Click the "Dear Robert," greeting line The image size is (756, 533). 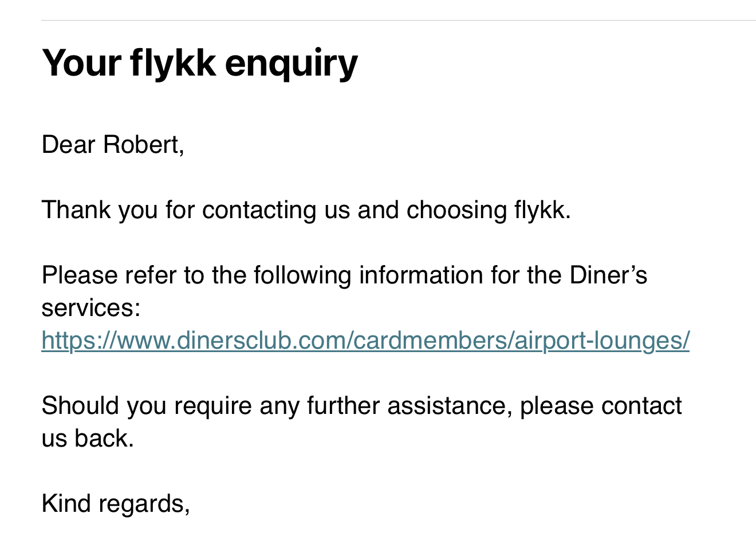[113, 145]
